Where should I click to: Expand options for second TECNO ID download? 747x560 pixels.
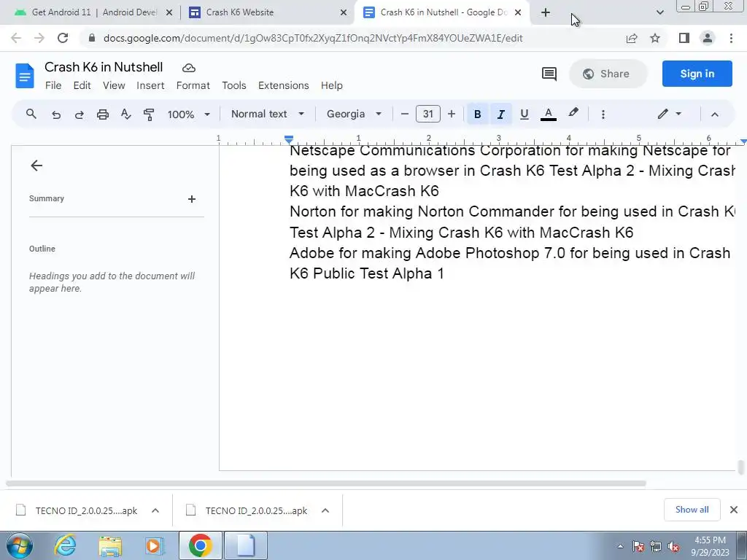pos(325,510)
